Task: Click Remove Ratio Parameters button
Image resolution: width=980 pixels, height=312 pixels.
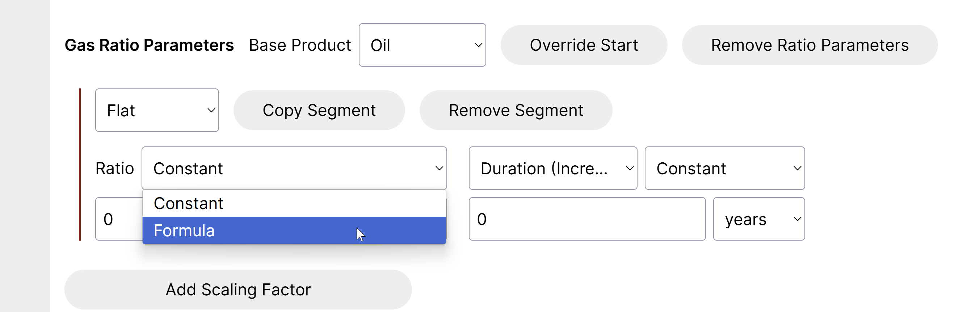Action: point(809,45)
